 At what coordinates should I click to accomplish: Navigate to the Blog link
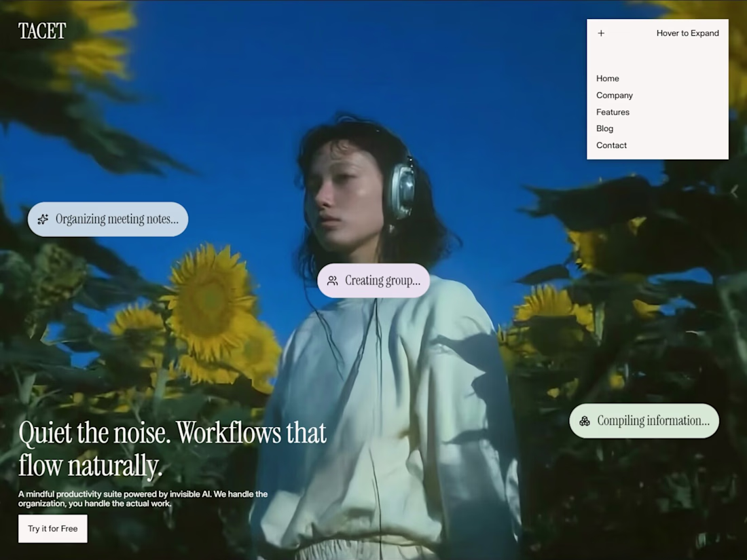click(604, 128)
